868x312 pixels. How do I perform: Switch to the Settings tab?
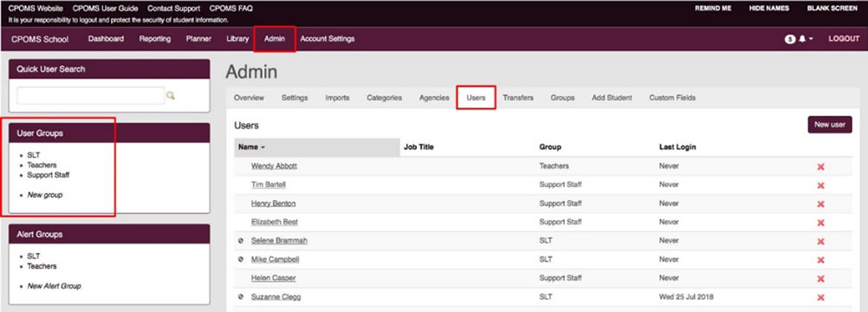[x=295, y=98]
